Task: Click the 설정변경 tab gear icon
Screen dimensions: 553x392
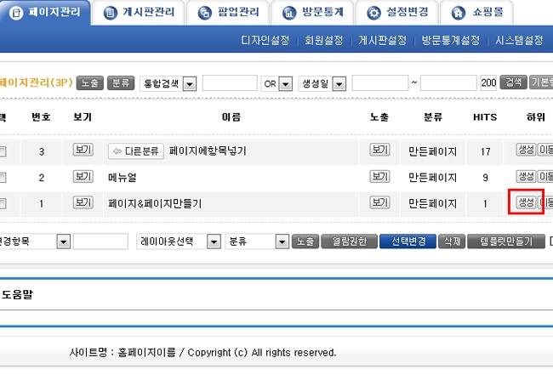Action: click(373, 13)
